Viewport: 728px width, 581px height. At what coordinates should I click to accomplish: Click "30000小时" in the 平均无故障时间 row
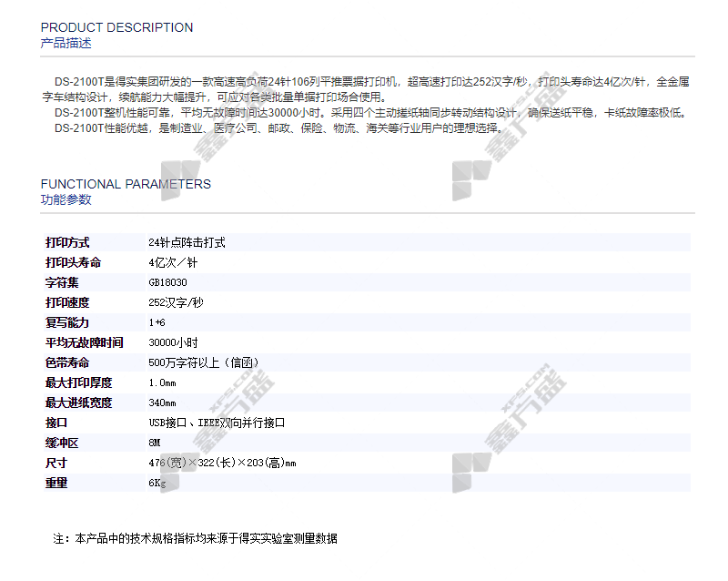click(173, 342)
